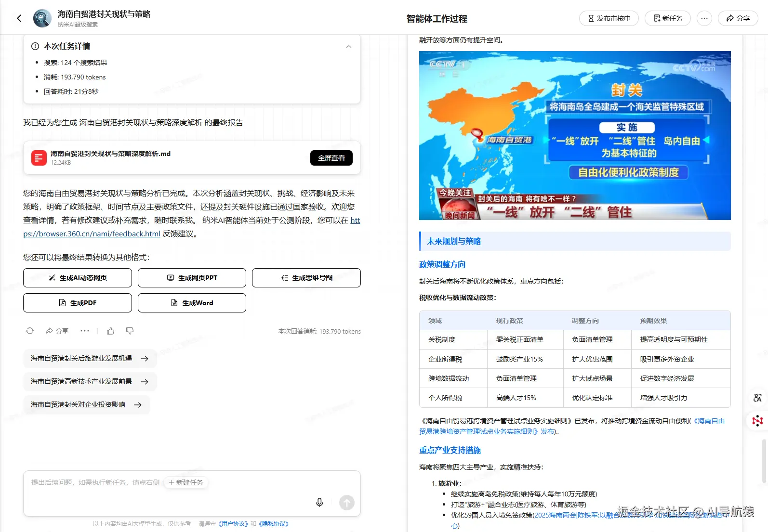This screenshot has width=768, height=532.
Task: Open the browser.360.cn feedback link
Action: point(192,227)
